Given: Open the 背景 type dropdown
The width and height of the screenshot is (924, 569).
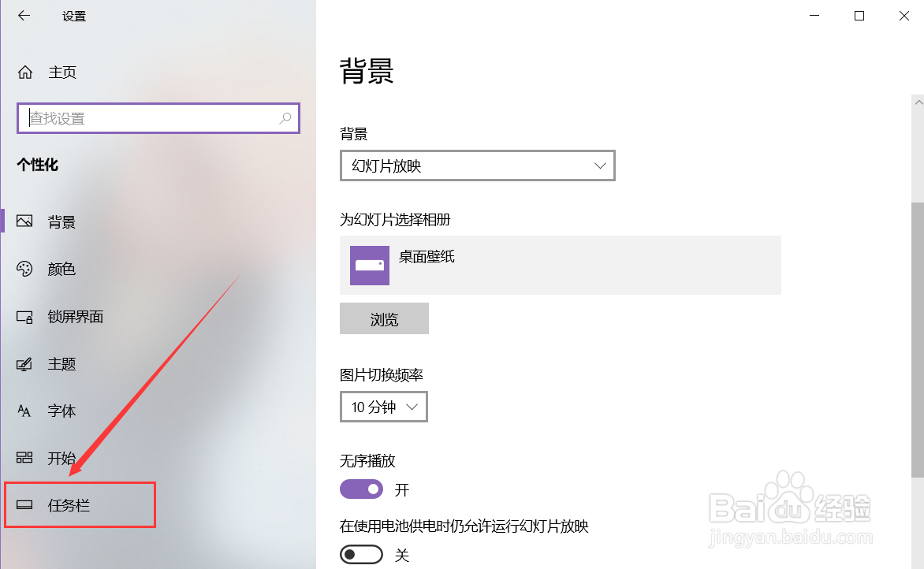Looking at the screenshot, I should coord(476,165).
